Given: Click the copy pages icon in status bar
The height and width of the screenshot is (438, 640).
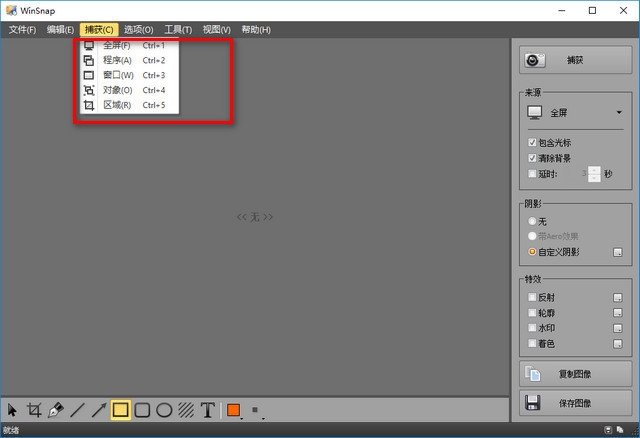Looking at the screenshot, I should pyautogui.click(x=620, y=430).
